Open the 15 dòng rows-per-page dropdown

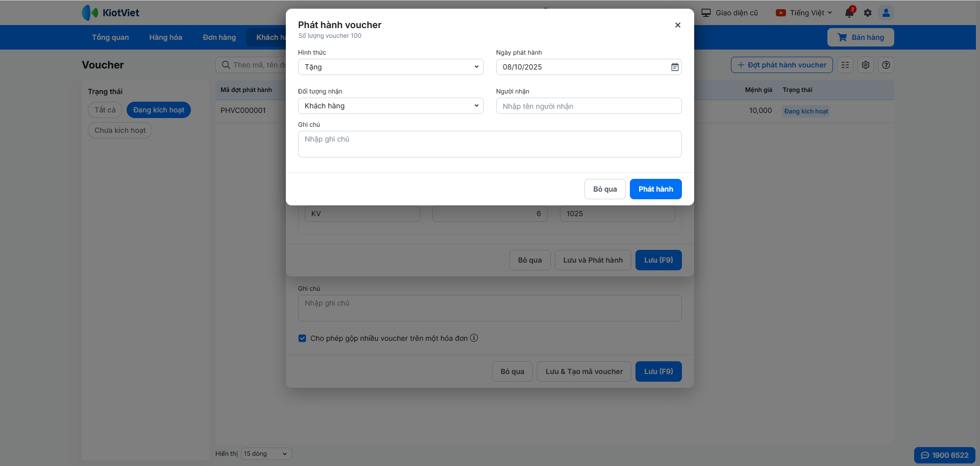[266, 454]
